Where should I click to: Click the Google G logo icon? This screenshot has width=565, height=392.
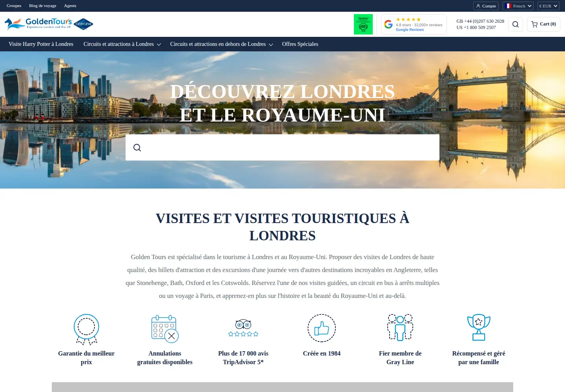click(x=388, y=24)
